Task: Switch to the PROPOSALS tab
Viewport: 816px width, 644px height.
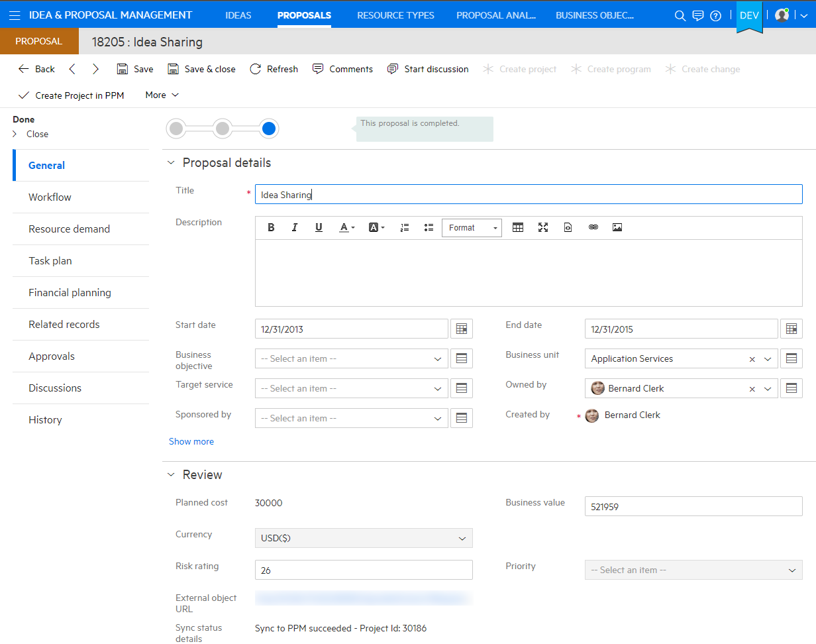Action: click(x=304, y=15)
